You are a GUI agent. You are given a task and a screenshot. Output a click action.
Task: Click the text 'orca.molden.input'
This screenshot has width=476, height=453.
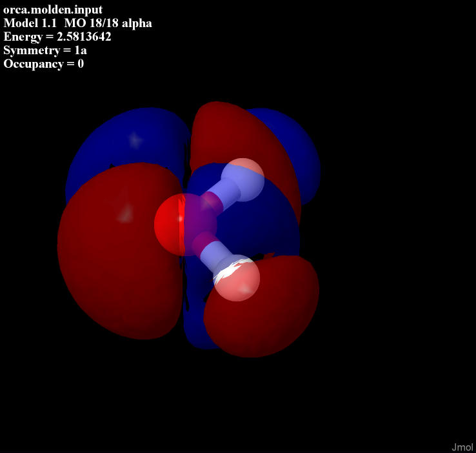click(53, 10)
